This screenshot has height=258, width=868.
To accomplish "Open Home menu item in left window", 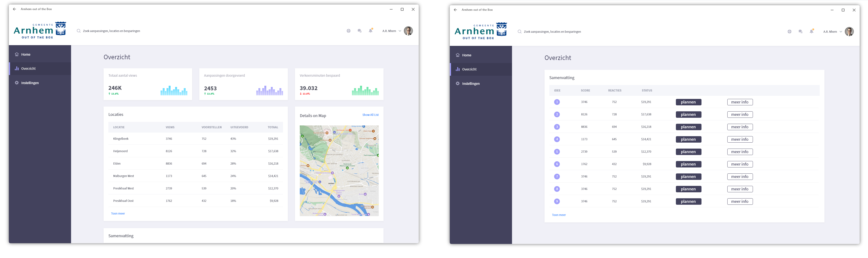I will pyautogui.click(x=40, y=54).
